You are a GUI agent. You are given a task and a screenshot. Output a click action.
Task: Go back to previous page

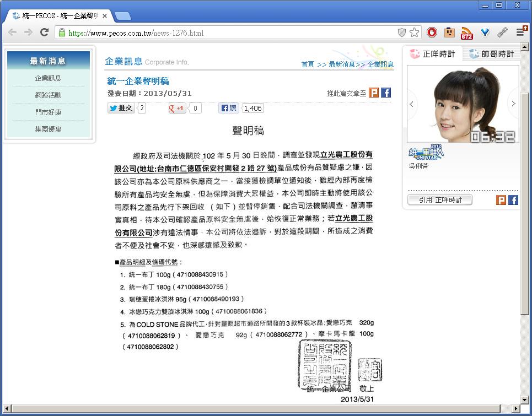pos(12,32)
